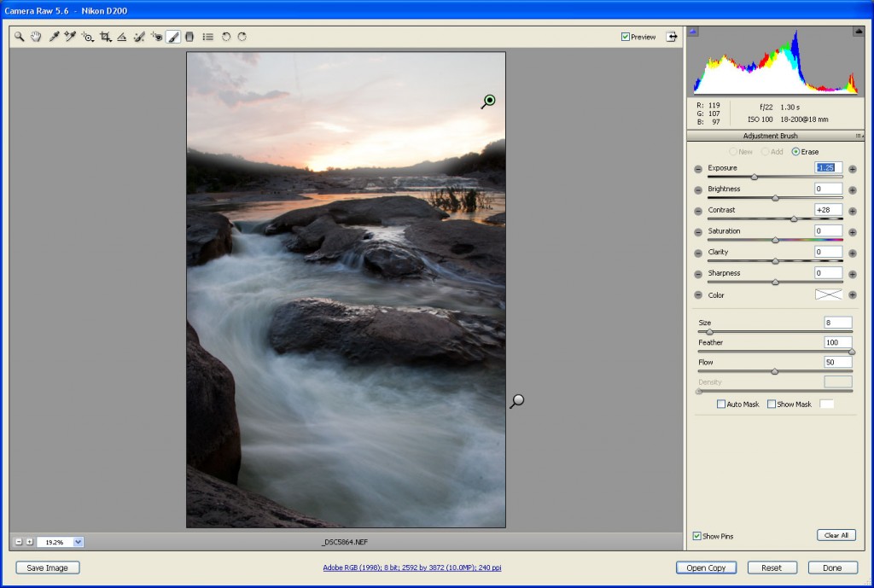Click the Open Copy button
Screen dimensions: 874x588
tap(706, 568)
